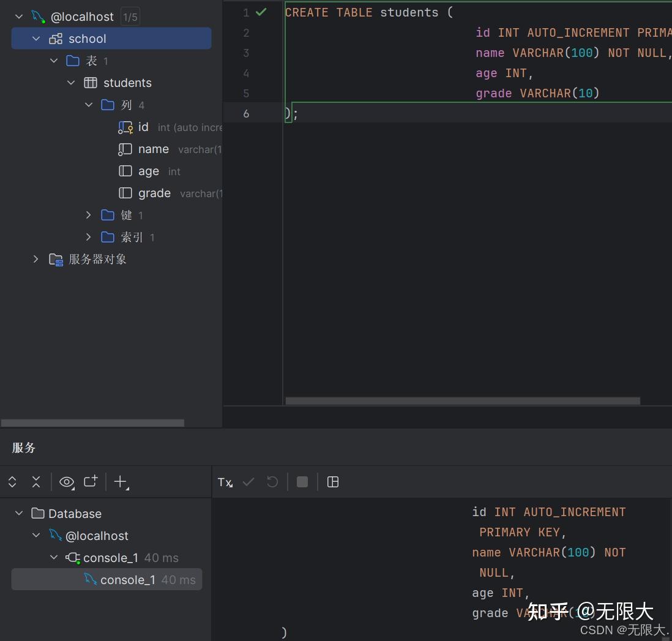Expand the 键 keys folder
Screen dimensions: 672x641
88,215
